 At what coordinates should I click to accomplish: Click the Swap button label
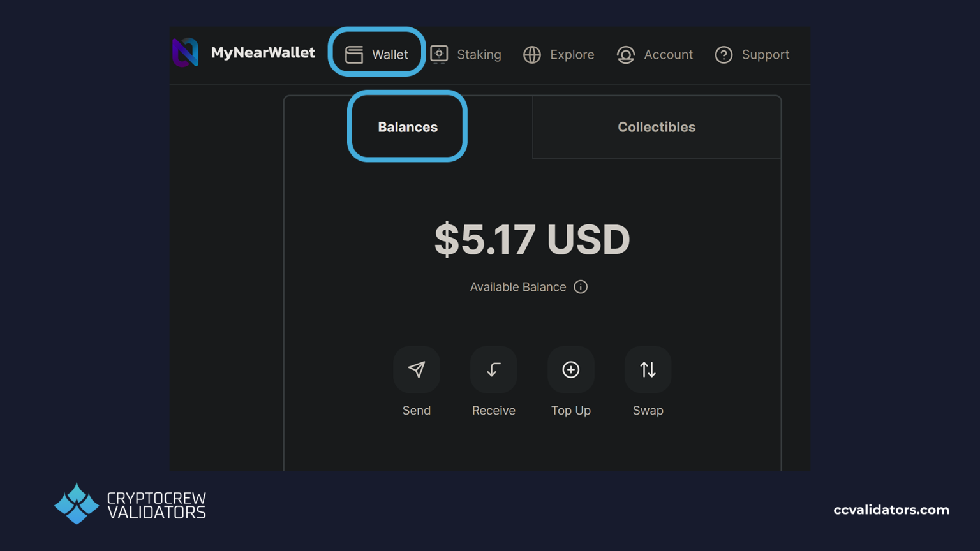pos(648,410)
